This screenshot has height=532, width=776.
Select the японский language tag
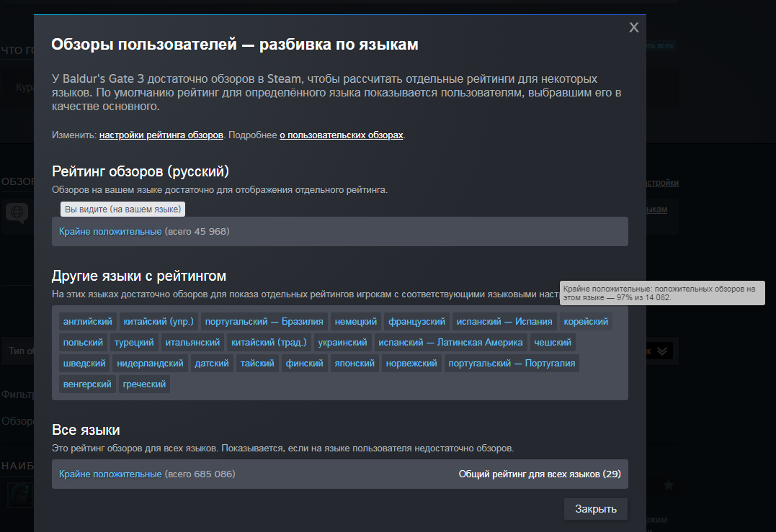coord(354,363)
